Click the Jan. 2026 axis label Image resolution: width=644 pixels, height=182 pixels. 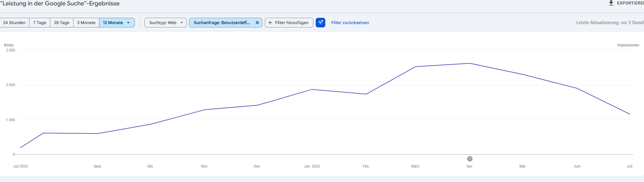[x=312, y=166]
